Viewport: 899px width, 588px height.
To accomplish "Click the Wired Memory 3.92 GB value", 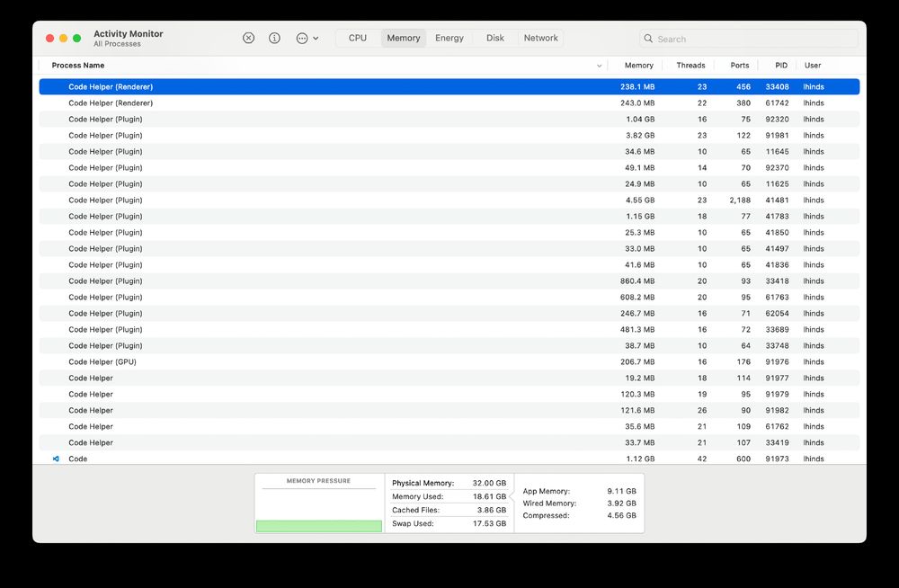I will tap(621, 503).
